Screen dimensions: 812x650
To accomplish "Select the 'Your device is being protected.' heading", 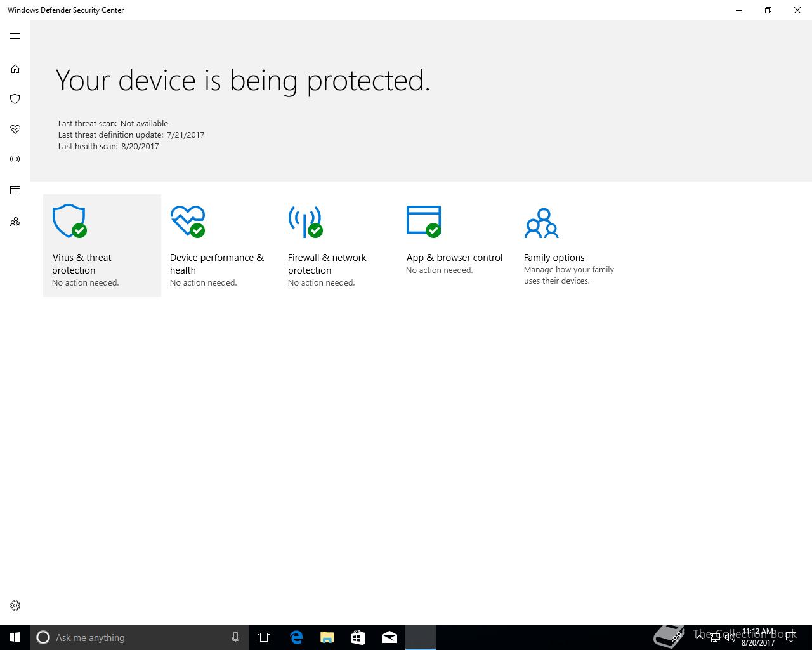I will pyautogui.click(x=243, y=81).
